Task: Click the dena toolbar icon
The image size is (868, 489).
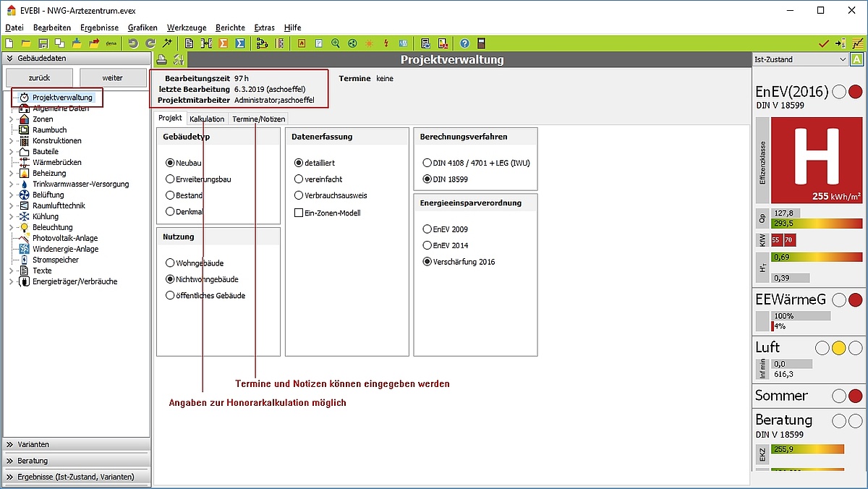Action: click(x=111, y=43)
